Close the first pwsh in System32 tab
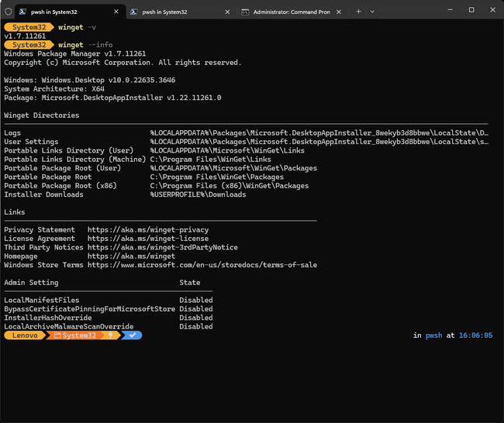This screenshot has height=423, width=504. pos(116,12)
